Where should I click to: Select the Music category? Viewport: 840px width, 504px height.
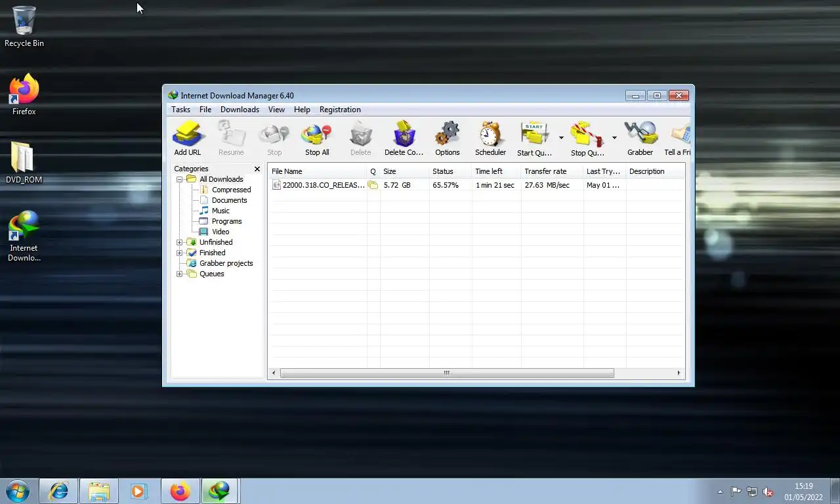[x=220, y=211]
